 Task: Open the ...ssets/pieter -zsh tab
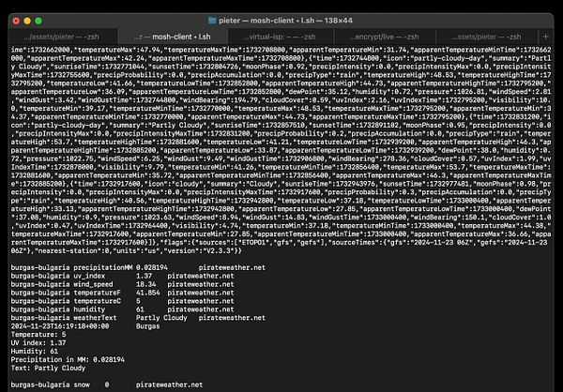coord(487,37)
